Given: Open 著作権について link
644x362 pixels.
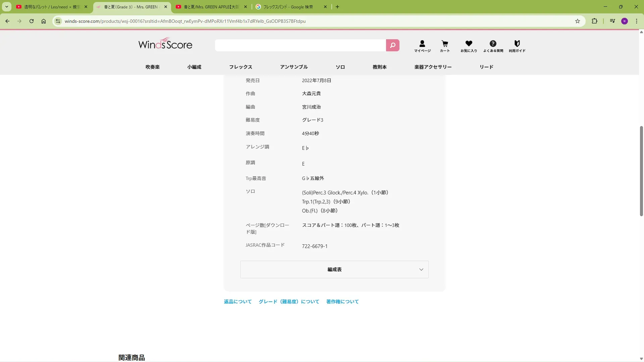Looking at the screenshot, I should [x=342, y=302].
